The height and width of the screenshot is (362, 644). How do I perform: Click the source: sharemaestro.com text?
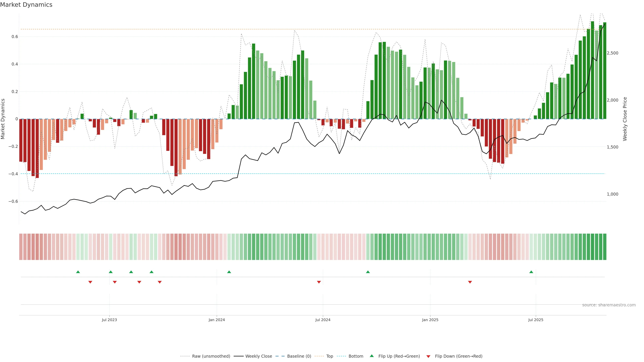click(609, 305)
